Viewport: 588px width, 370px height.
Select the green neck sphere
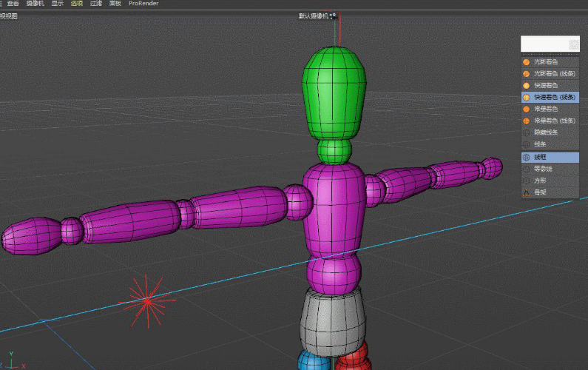[x=334, y=152]
